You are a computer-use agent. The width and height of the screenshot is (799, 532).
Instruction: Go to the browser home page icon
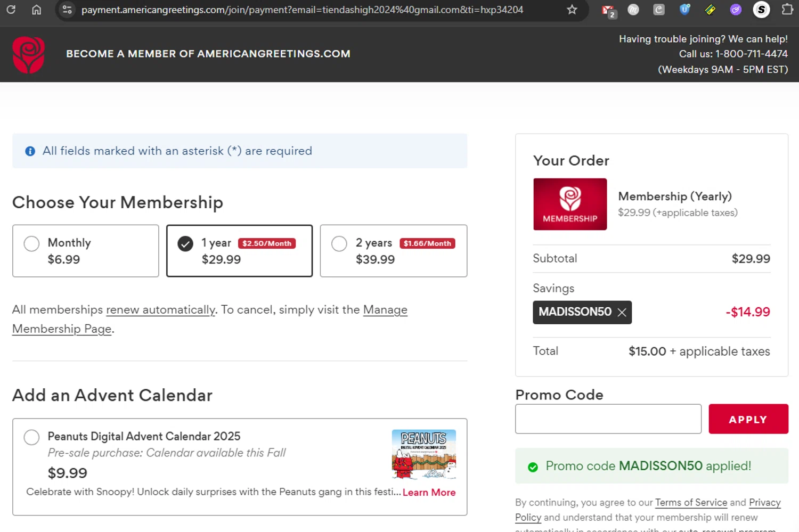[x=36, y=10]
